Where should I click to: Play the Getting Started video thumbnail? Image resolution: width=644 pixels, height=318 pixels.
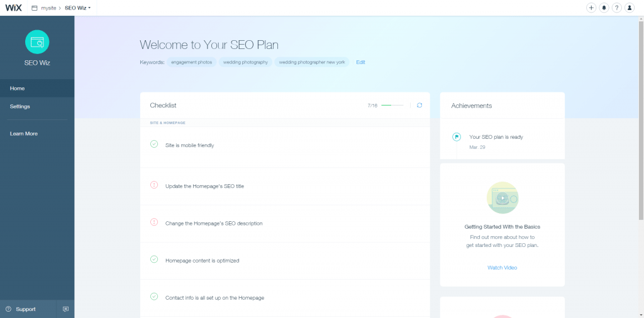pos(502,198)
